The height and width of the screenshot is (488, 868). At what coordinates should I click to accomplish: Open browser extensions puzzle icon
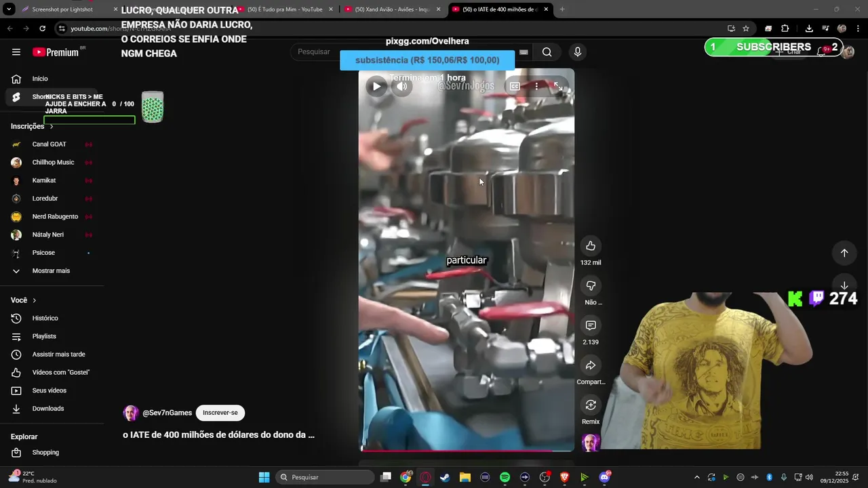tap(785, 28)
